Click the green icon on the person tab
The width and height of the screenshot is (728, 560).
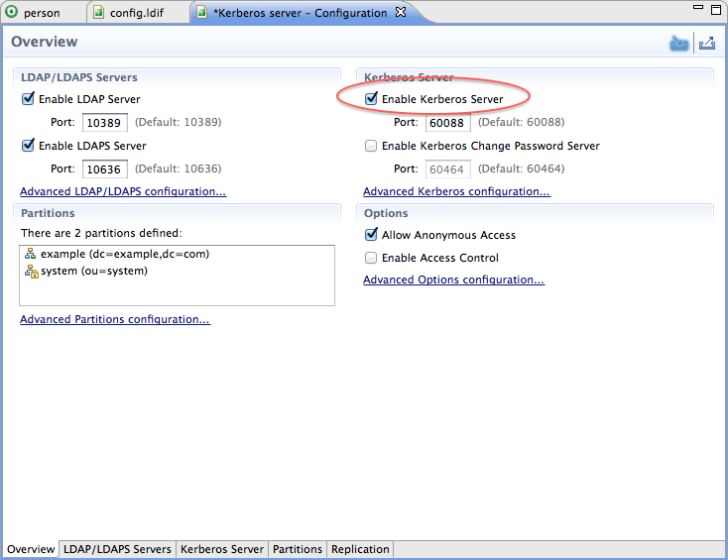pyautogui.click(x=12, y=13)
